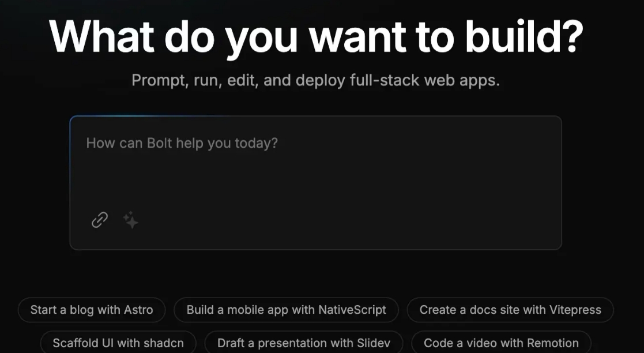Viewport: 644px width, 353px height.
Task: Choose 'Build a mobile app with NativeScript'
Action: click(x=286, y=310)
